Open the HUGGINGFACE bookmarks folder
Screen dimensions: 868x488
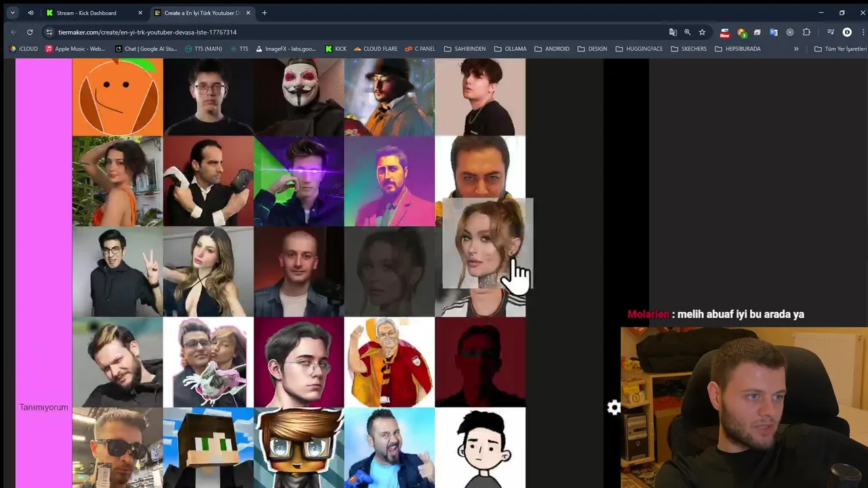click(x=639, y=49)
